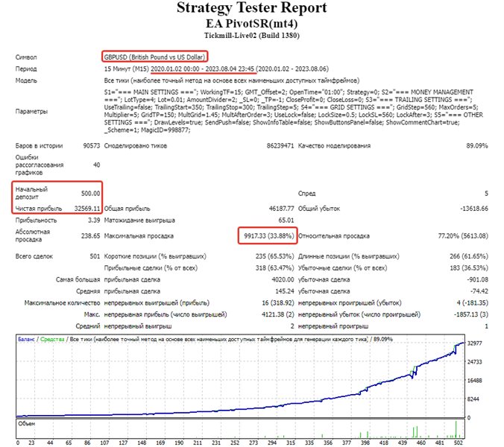Click short positions value '235 (65.53%)'
The width and height of the screenshot is (504, 447).
click(x=275, y=256)
